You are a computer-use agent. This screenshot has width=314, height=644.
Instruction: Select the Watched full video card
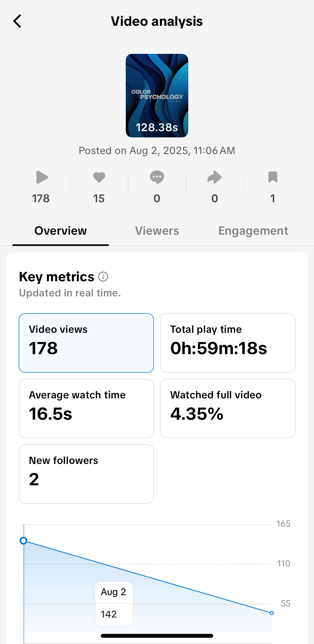click(228, 408)
